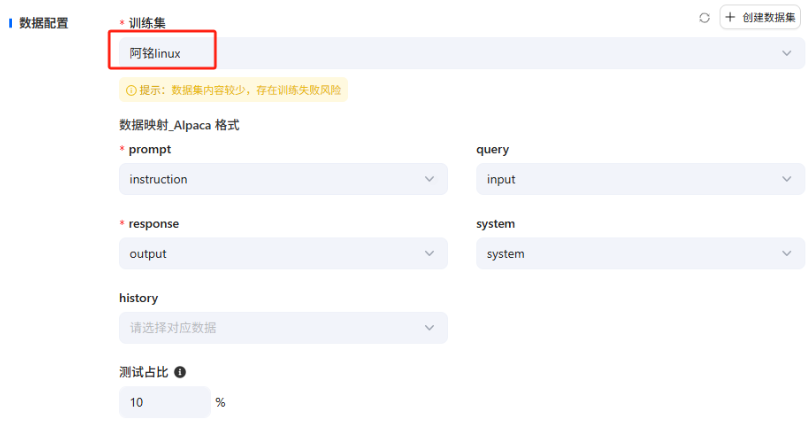Viewport: 810px width, 429px height.
Task: Click the refresh datasets icon
Action: coord(704,17)
